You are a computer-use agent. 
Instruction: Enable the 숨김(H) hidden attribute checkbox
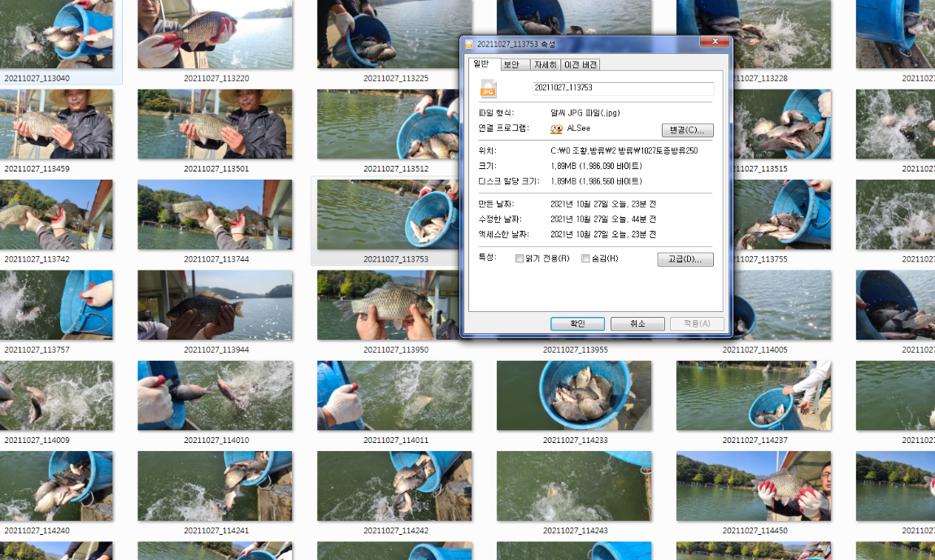pyautogui.click(x=585, y=258)
